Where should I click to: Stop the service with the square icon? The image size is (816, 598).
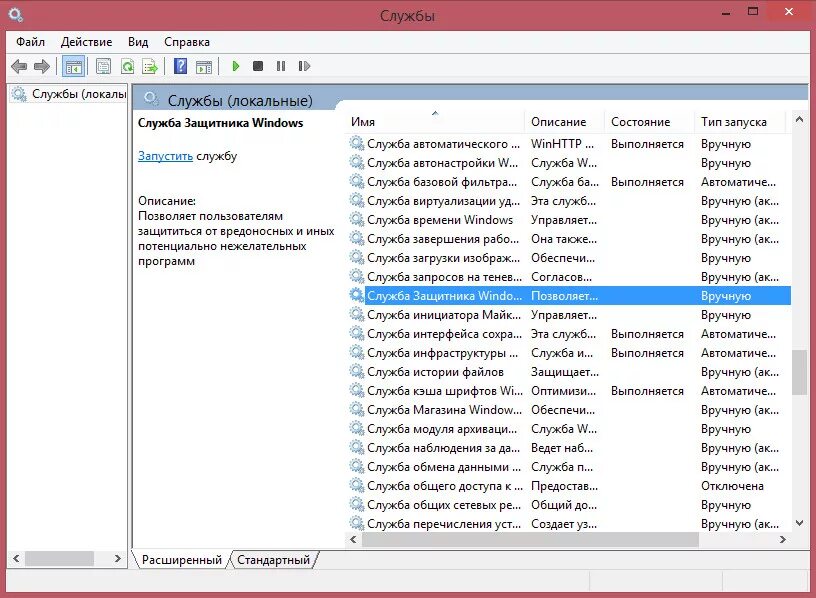(x=258, y=66)
